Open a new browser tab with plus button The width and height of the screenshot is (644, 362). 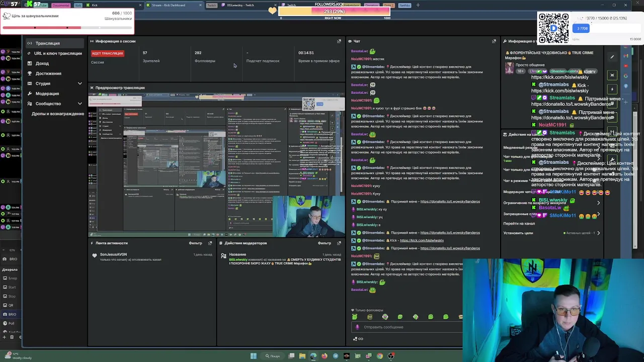(418, 5)
